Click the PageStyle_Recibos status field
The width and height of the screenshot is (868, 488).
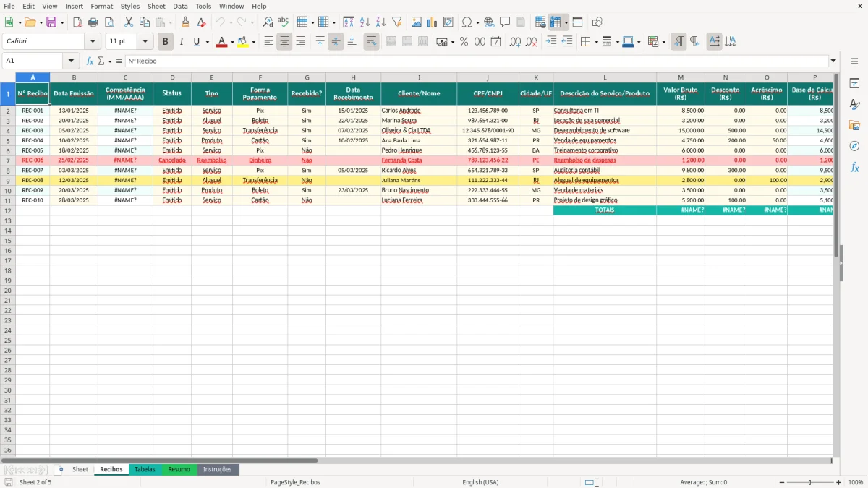pos(295,482)
